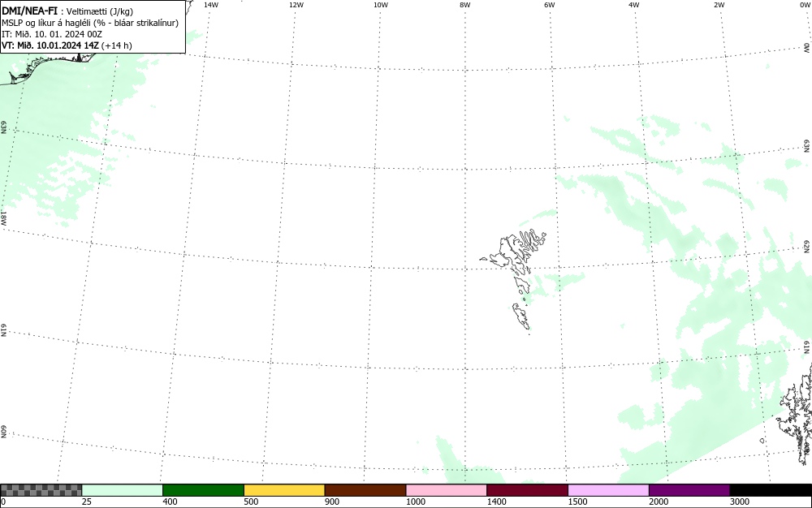
Task: Pick the dark maroon 1400–1500 legend swatch
Action: [x=527, y=490]
